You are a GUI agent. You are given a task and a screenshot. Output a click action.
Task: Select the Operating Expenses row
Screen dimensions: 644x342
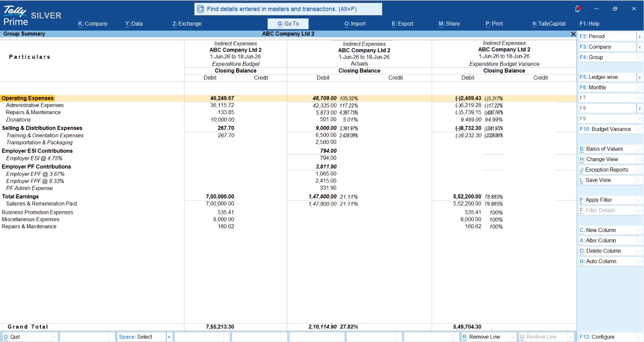288,99
